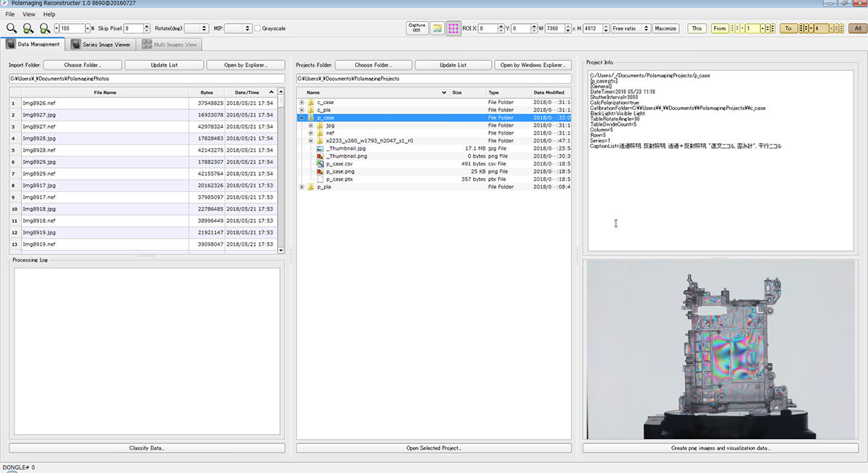Click the x2233_y260 folder icon
Viewport: 868px width, 473px height.
(320, 140)
